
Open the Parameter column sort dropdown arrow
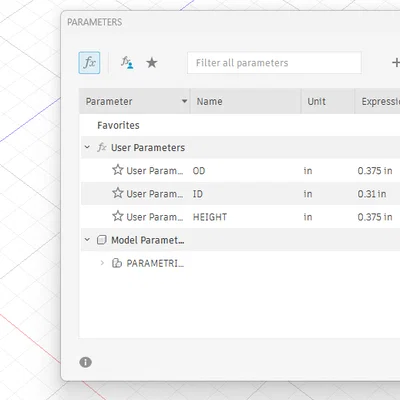(184, 101)
